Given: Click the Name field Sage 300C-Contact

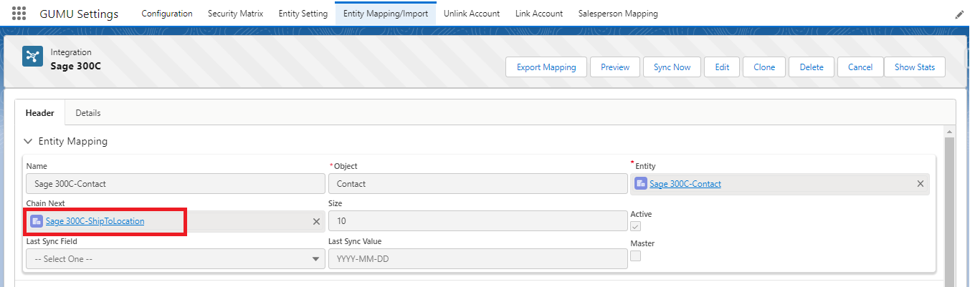Looking at the screenshot, I should (176, 184).
